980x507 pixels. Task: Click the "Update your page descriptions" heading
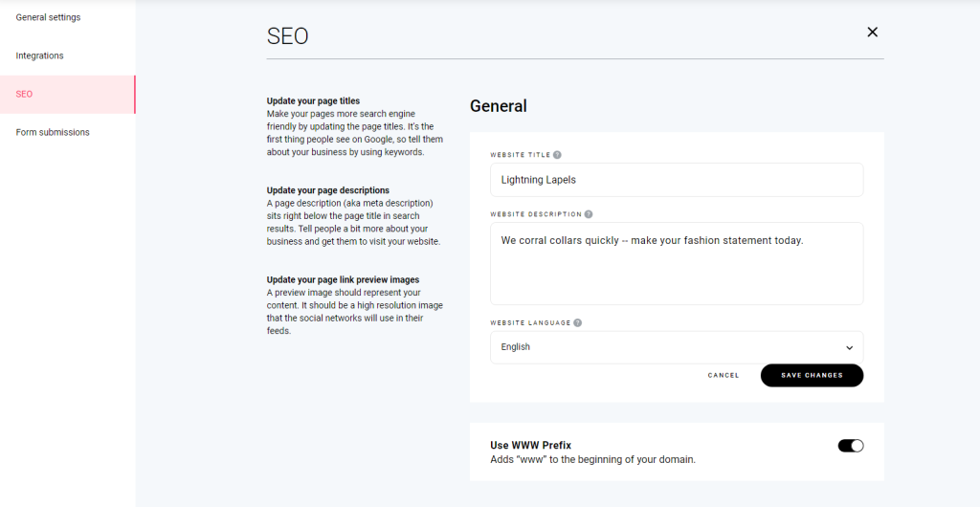pos(327,190)
